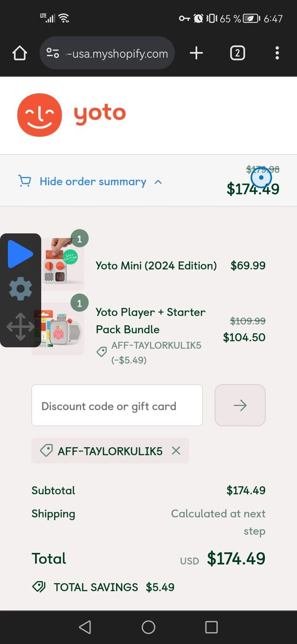Focus the discount code or gift card field
Viewport: 297px width, 644px height.
[x=117, y=406]
